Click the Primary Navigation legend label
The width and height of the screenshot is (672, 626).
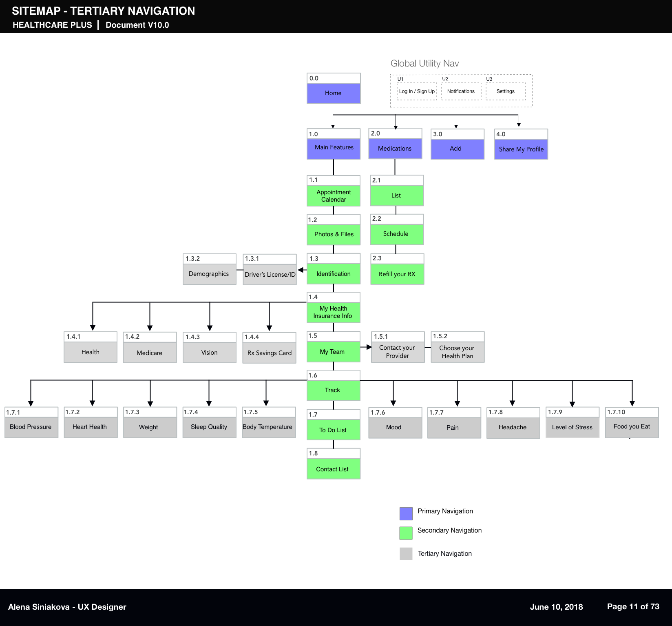click(x=445, y=511)
